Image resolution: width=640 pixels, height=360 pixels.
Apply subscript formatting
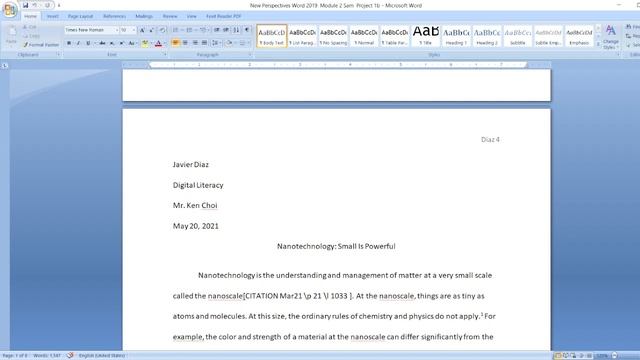coord(112,43)
